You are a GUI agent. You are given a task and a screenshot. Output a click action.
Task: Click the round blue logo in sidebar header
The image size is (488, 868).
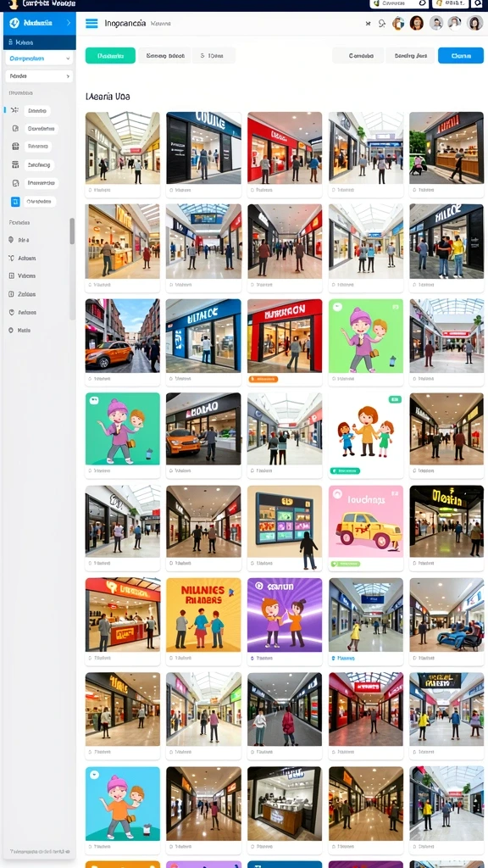14,23
